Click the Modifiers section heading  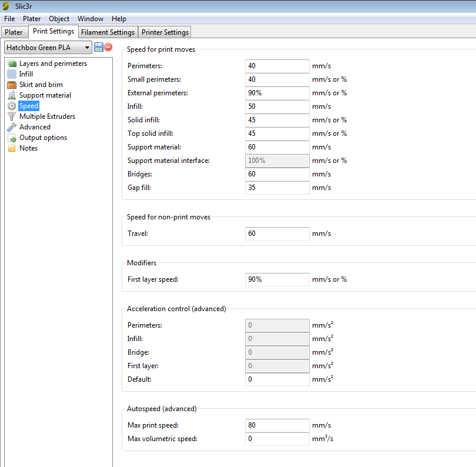coord(142,263)
